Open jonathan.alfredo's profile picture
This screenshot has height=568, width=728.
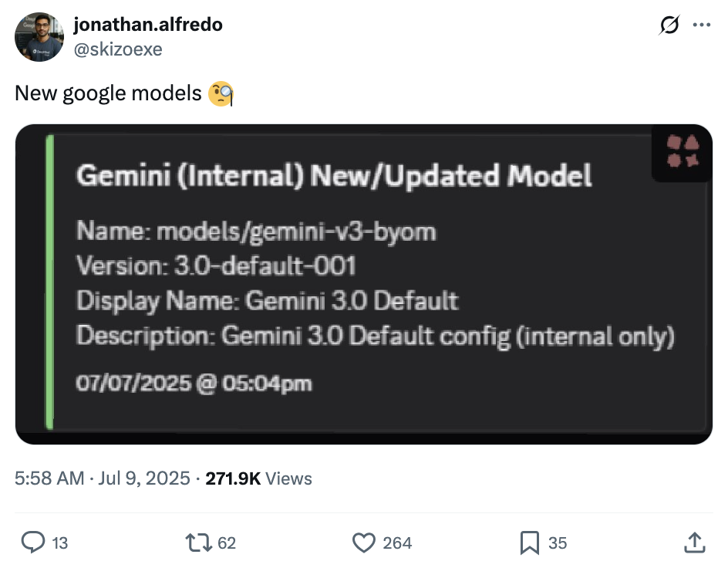(39, 38)
